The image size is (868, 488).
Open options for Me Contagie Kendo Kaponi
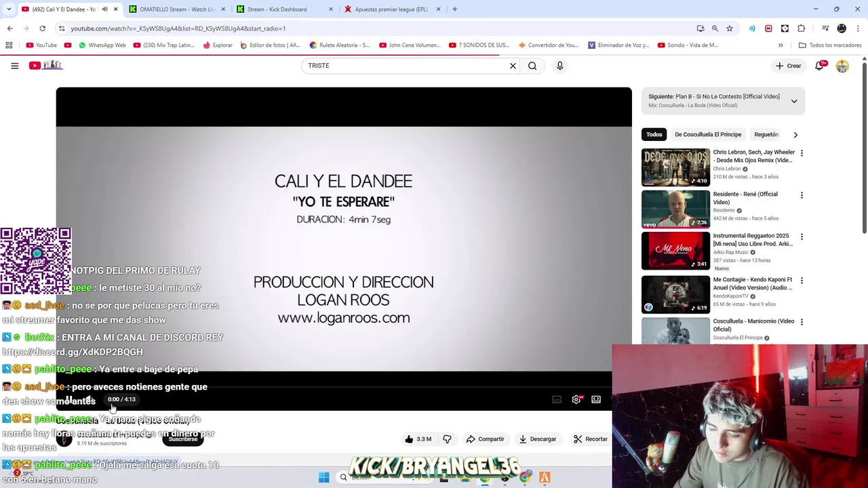(x=802, y=281)
